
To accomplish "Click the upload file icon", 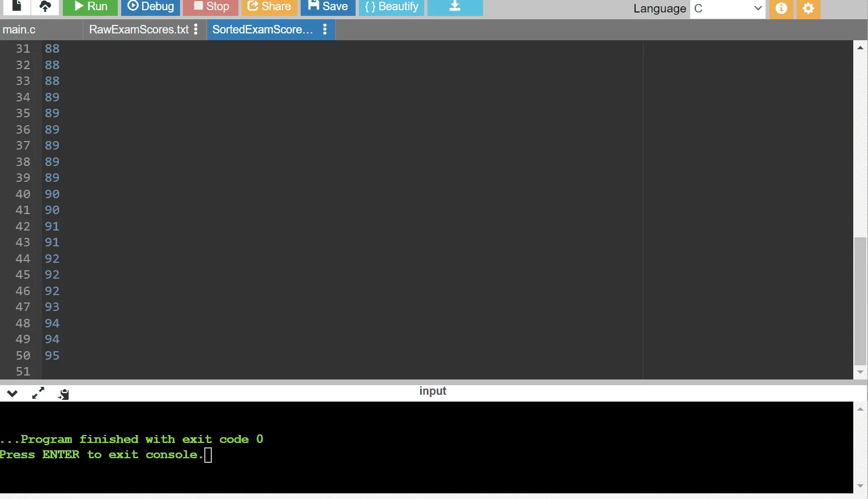I will [x=45, y=7].
